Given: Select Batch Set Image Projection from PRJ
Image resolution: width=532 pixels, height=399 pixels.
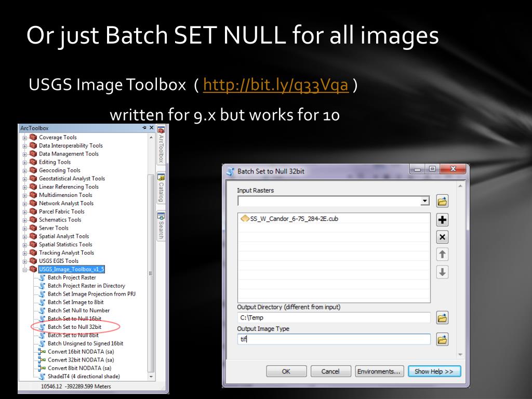Looking at the screenshot, I should [x=91, y=294].
